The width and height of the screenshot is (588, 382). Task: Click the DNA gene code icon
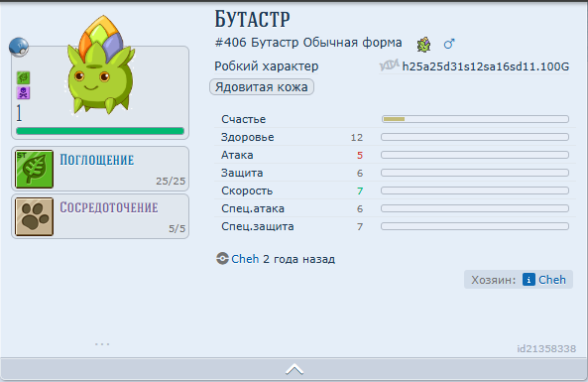(389, 65)
